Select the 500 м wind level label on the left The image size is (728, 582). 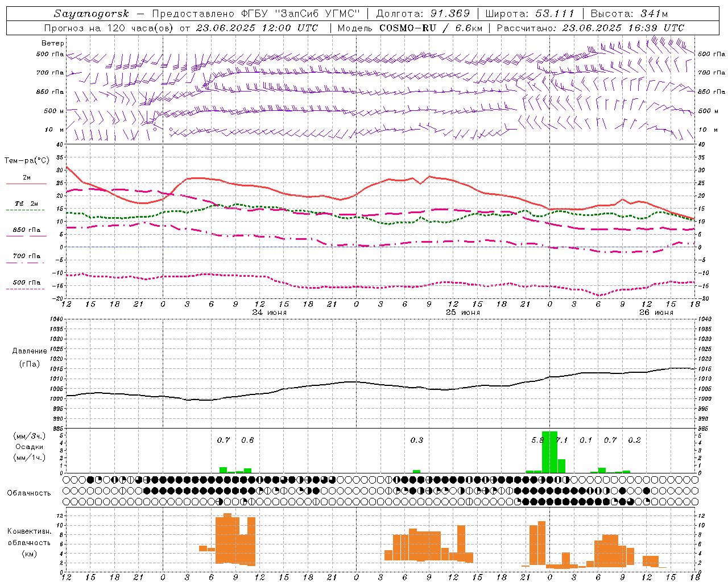click(x=54, y=111)
